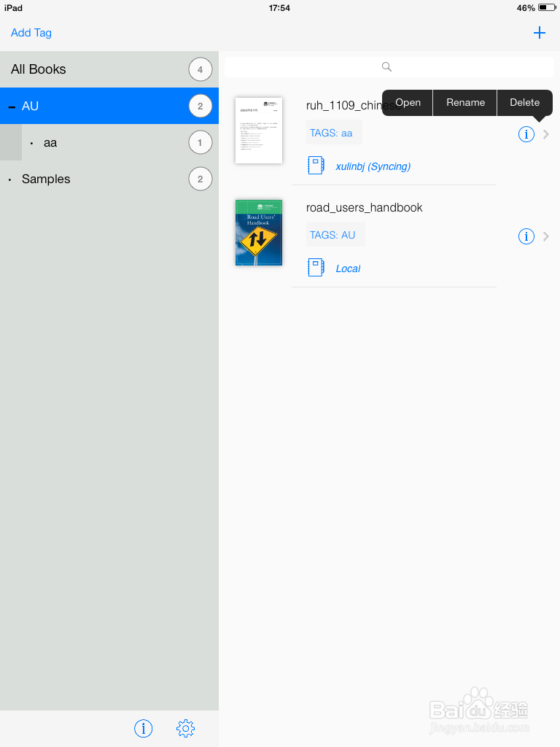This screenshot has width=560, height=747.
Task: Tap the AU count badge 2
Action: (200, 106)
